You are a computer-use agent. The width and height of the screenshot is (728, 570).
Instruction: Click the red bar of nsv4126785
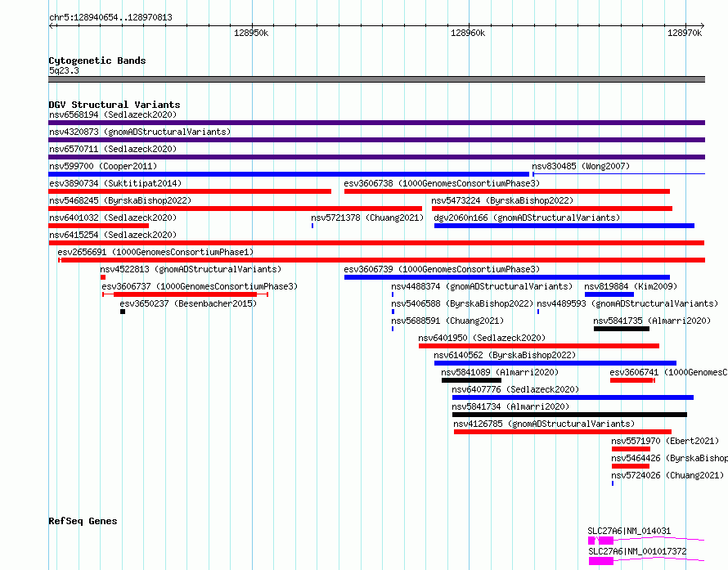563,432
